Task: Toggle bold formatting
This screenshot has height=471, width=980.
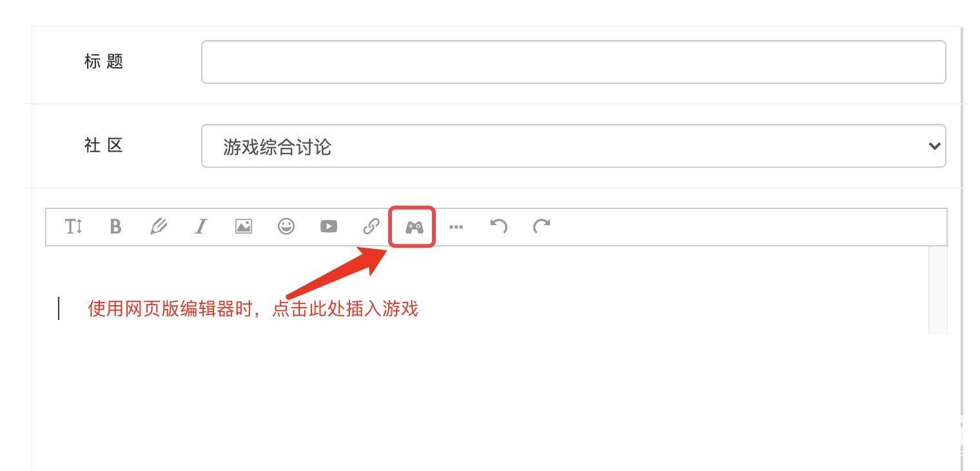Action: tap(115, 226)
